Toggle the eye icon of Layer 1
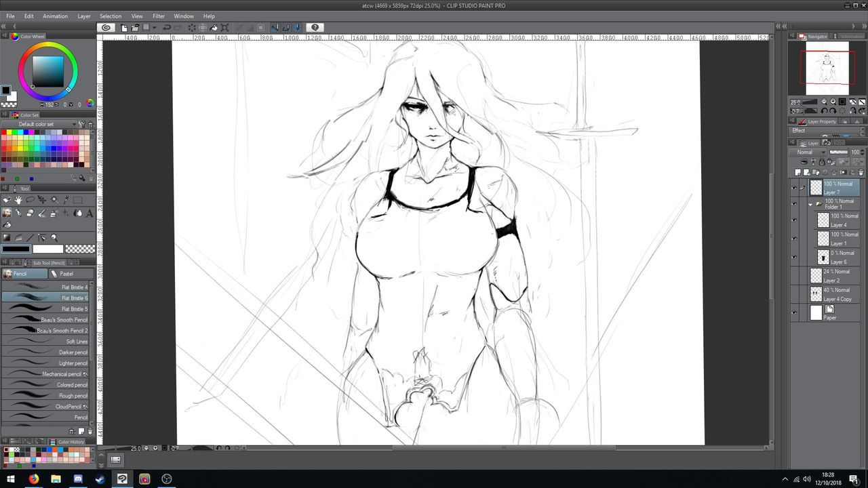Image resolution: width=868 pixels, height=488 pixels. click(x=794, y=239)
